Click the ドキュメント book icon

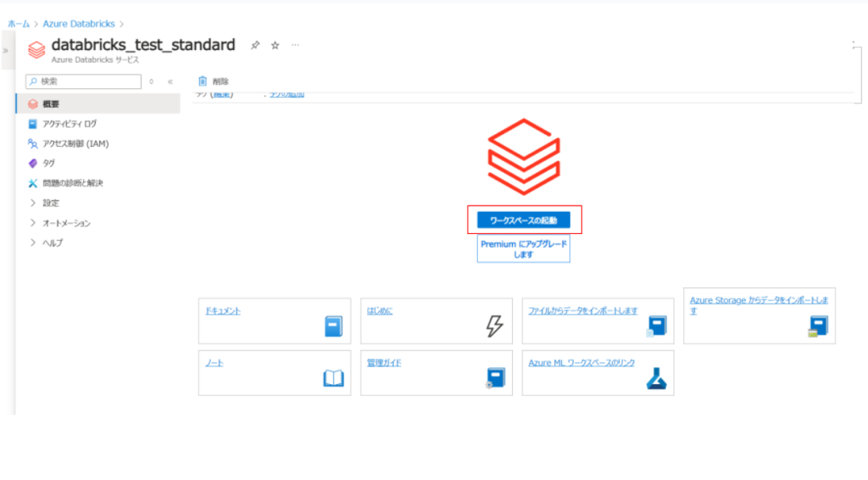334,327
